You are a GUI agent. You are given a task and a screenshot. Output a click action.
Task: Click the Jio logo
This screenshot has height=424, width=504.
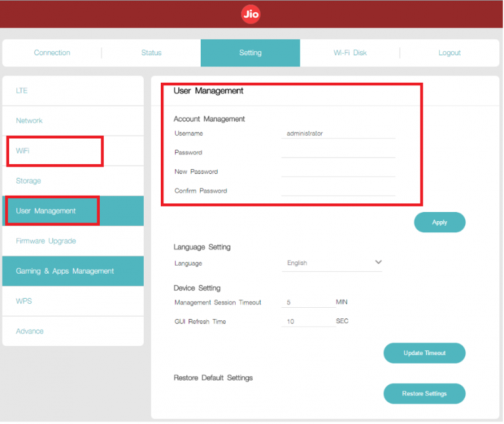[x=251, y=14]
